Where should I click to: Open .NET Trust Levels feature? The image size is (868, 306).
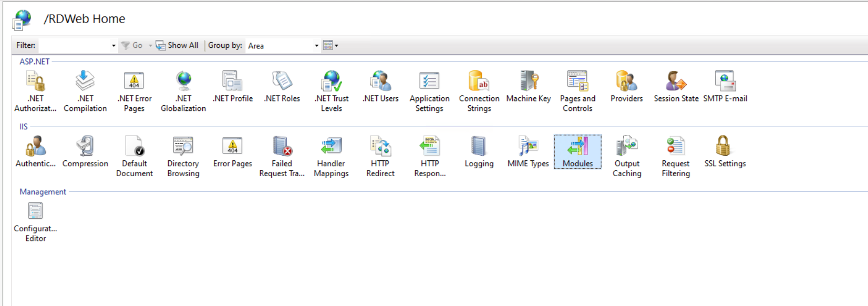332,91
